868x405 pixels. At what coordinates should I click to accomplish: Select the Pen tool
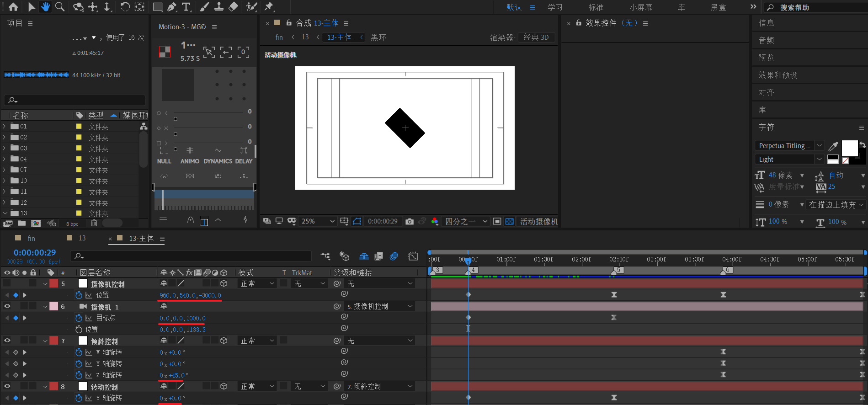coord(172,7)
